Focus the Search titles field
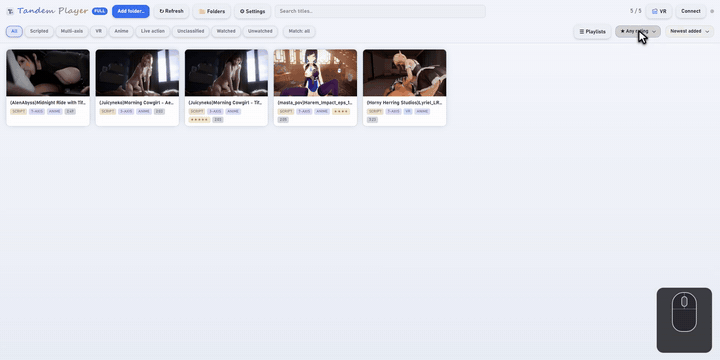This screenshot has width=720, height=360. coord(380,11)
